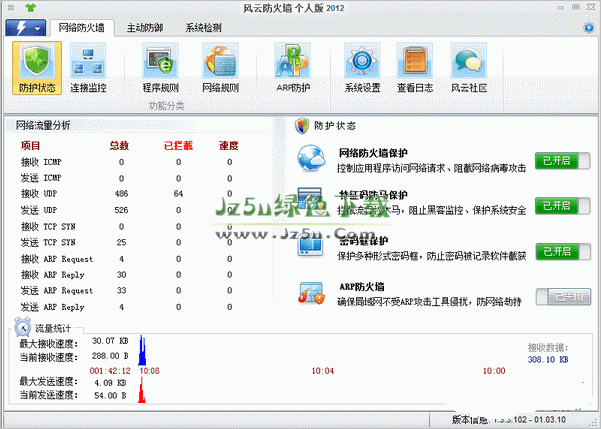Click the 已拦截 column header
The width and height of the screenshot is (601, 429).
[178, 146]
